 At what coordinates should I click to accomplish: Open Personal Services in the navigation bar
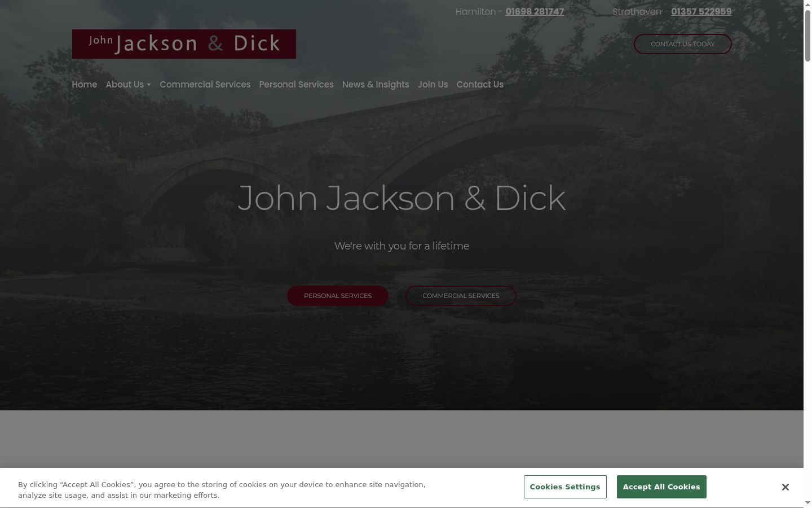point(297,85)
